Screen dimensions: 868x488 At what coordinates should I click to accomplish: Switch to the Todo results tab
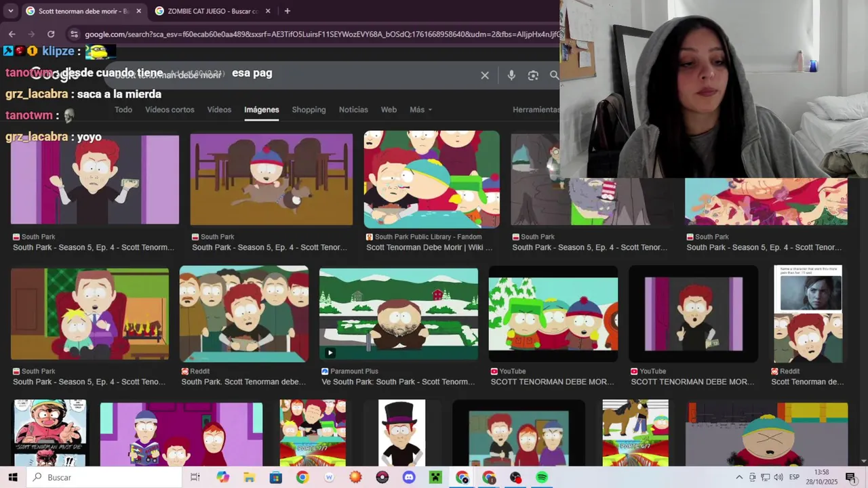point(123,109)
